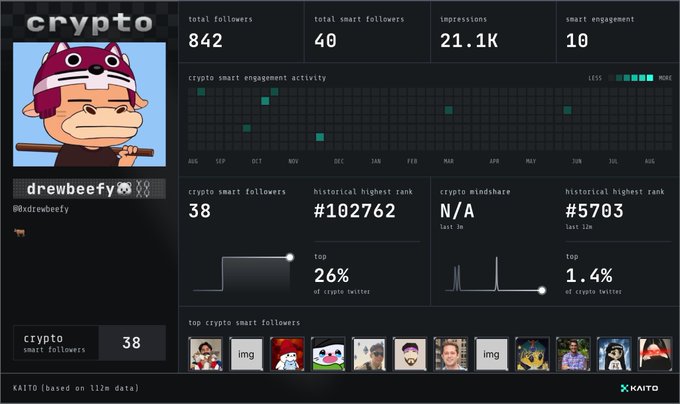Click the historical highest rank #5703

click(x=594, y=211)
